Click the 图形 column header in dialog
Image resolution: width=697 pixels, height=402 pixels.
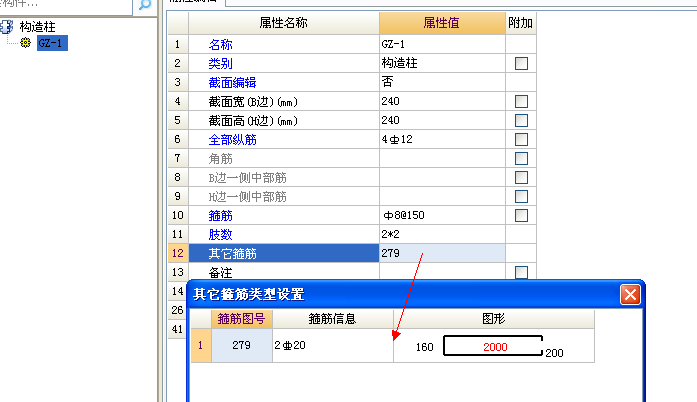point(493,319)
